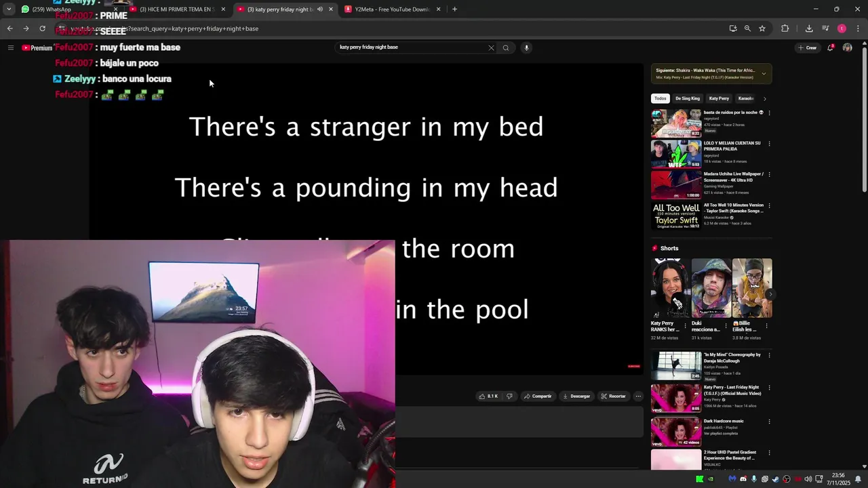This screenshot has width=868, height=488.
Task: Open the YouTube account avatar menu
Action: click(x=847, y=47)
